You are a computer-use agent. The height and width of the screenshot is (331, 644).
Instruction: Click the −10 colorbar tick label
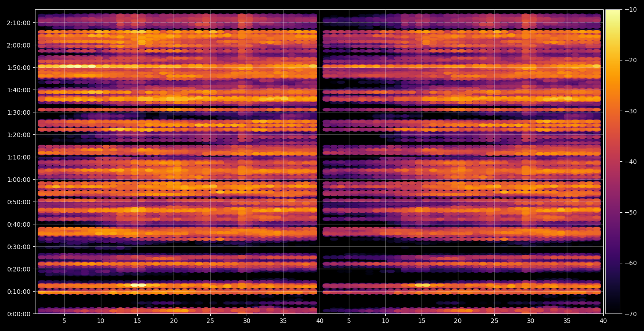coord(630,9)
